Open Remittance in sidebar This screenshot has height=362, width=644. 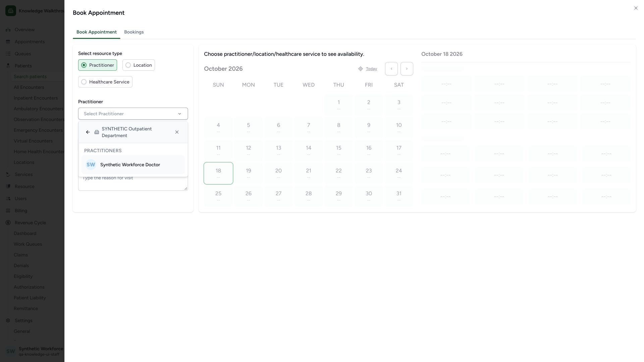(x=26, y=308)
